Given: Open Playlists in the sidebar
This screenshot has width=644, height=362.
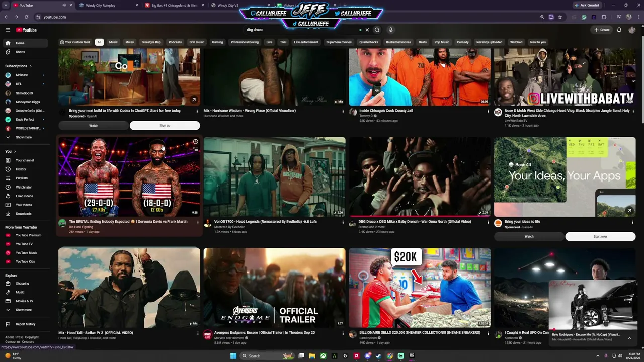Looking at the screenshot, I should point(26,178).
